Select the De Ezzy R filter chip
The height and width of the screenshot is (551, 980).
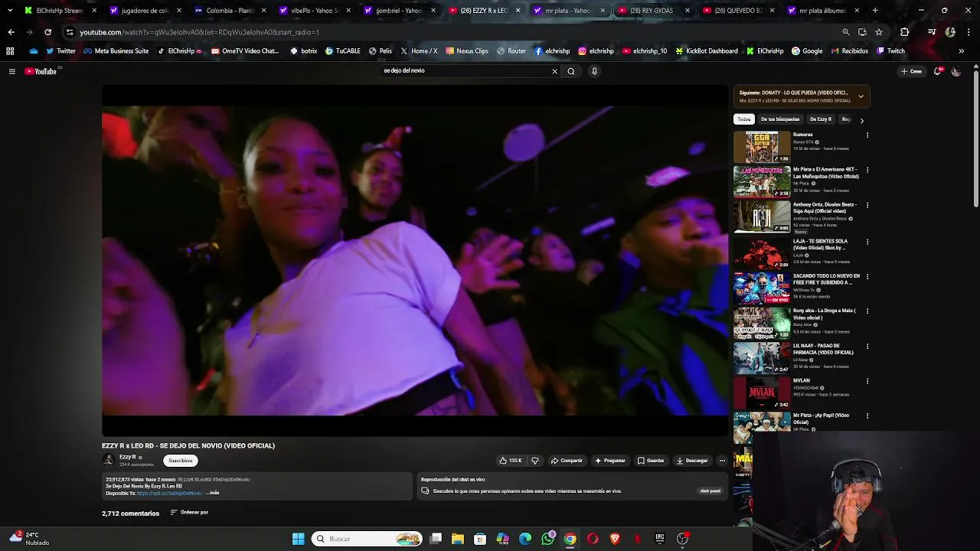click(x=820, y=119)
